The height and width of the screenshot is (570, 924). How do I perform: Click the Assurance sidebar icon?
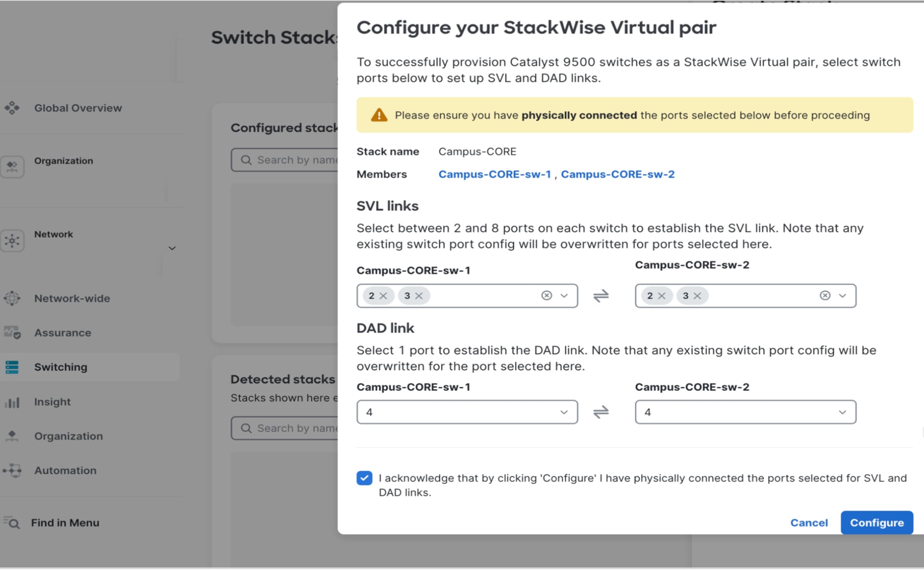click(x=12, y=333)
